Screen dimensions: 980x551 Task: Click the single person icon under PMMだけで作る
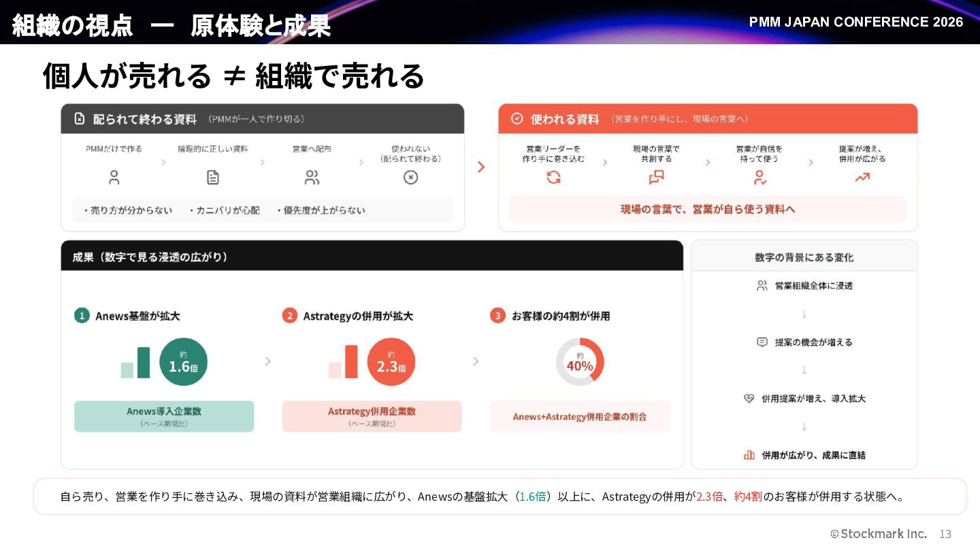pyautogui.click(x=114, y=178)
